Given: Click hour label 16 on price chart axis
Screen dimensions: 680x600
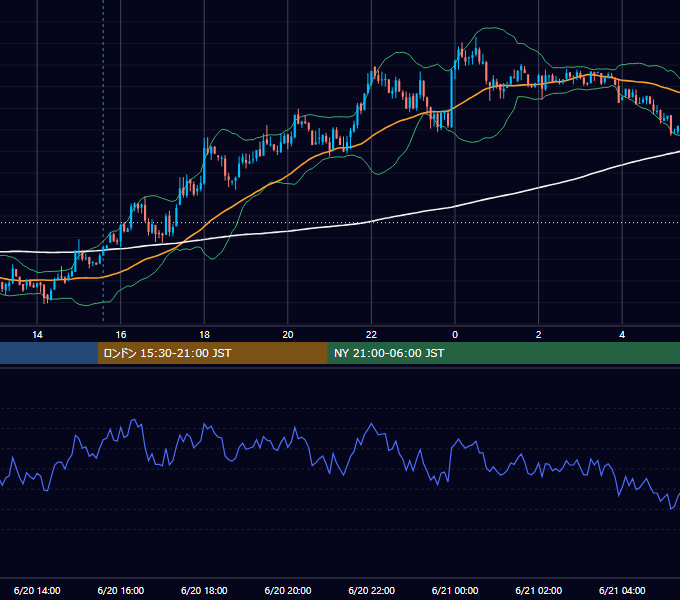Looking at the screenshot, I should coord(121,335).
